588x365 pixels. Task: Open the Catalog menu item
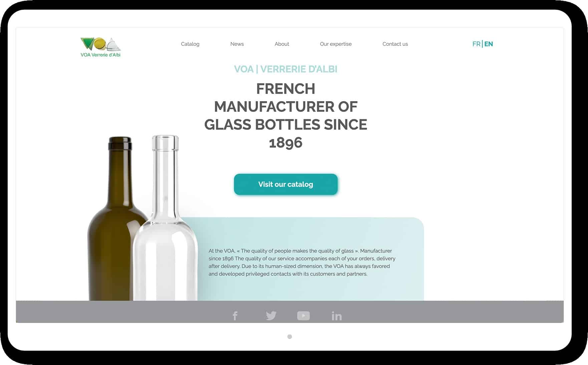click(190, 44)
